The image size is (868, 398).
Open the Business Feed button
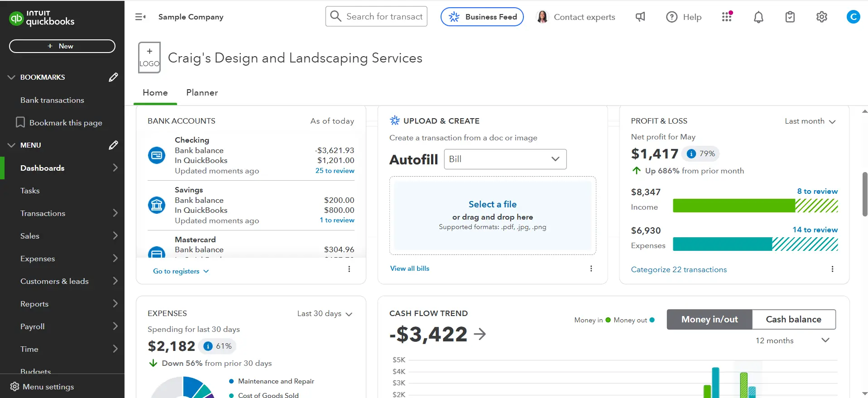[482, 17]
